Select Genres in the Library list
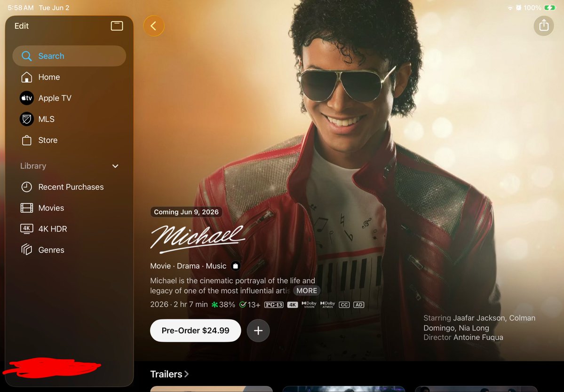This screenshot has height=392, width=564. pos(69,250)
